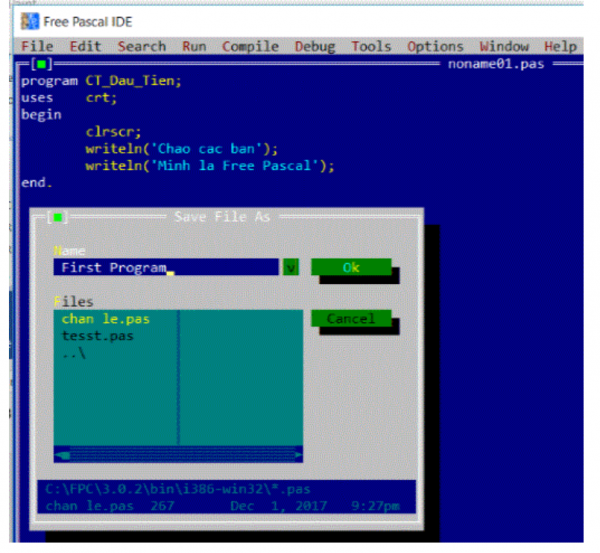This screenshot has height=553, width=600.
Task: Close the noname01.pas editor window
Action: coord(41,64)
